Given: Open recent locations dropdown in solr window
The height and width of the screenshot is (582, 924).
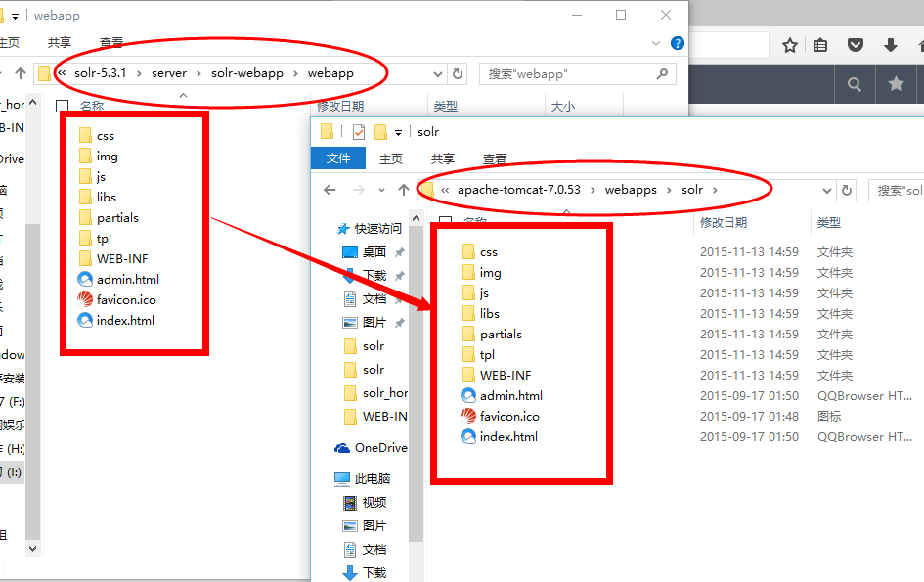Looking at the screenshot, I should (382, 191).
